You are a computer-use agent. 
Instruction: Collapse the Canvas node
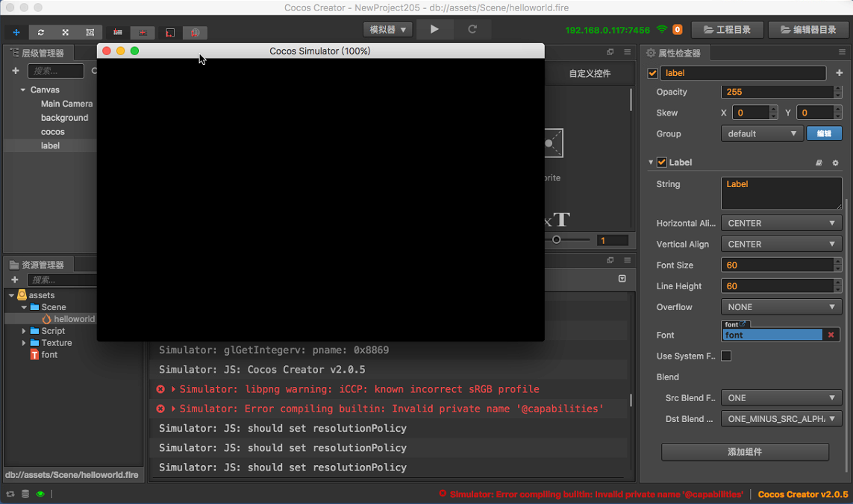(23, 89)
